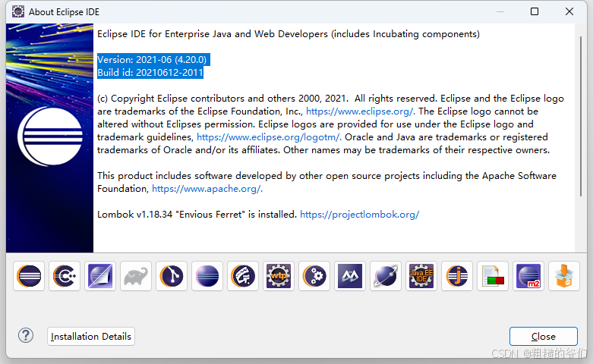Open the Eclipse Platform feature icon with orange crescent
Screen dimensions: 593x364
[29, 276]
